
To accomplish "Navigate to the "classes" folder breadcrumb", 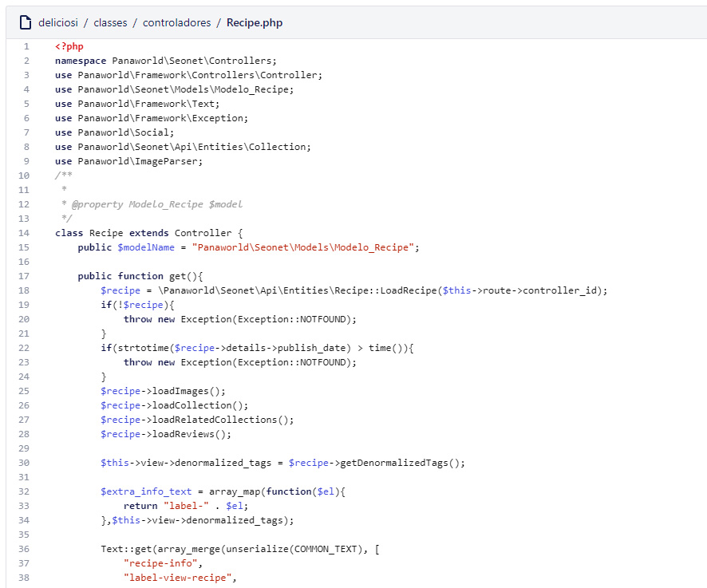I will 110,22.
